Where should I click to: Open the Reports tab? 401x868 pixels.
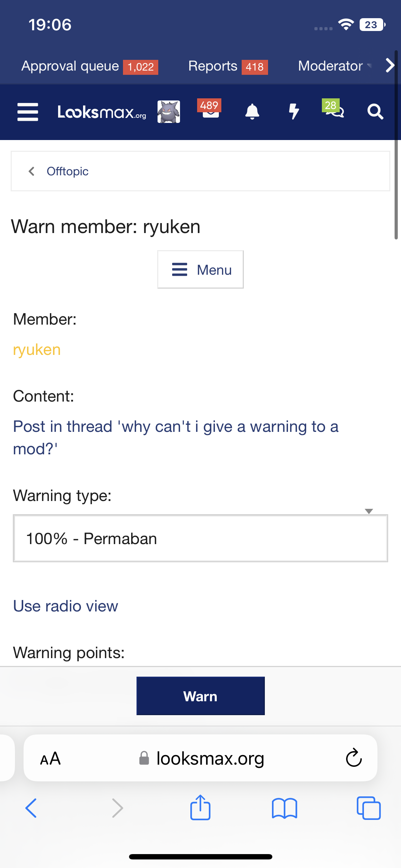coord(227,66)
